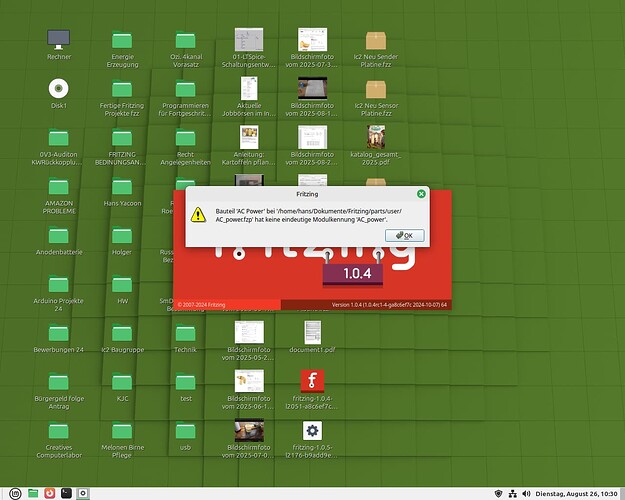The width and height of the screenshot is (625, 500).
Task: Open the document1.pdf file
Action: 311,332
